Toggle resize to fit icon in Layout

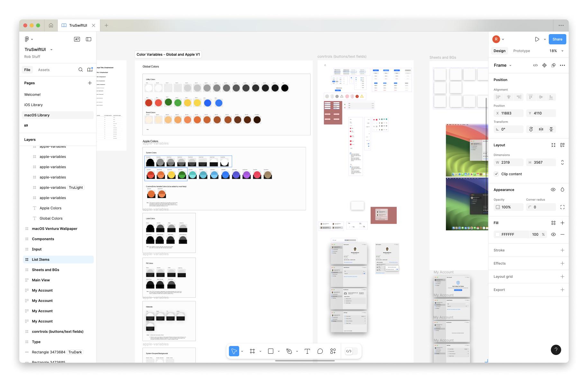pyautogui.click(x=553, y=145)
